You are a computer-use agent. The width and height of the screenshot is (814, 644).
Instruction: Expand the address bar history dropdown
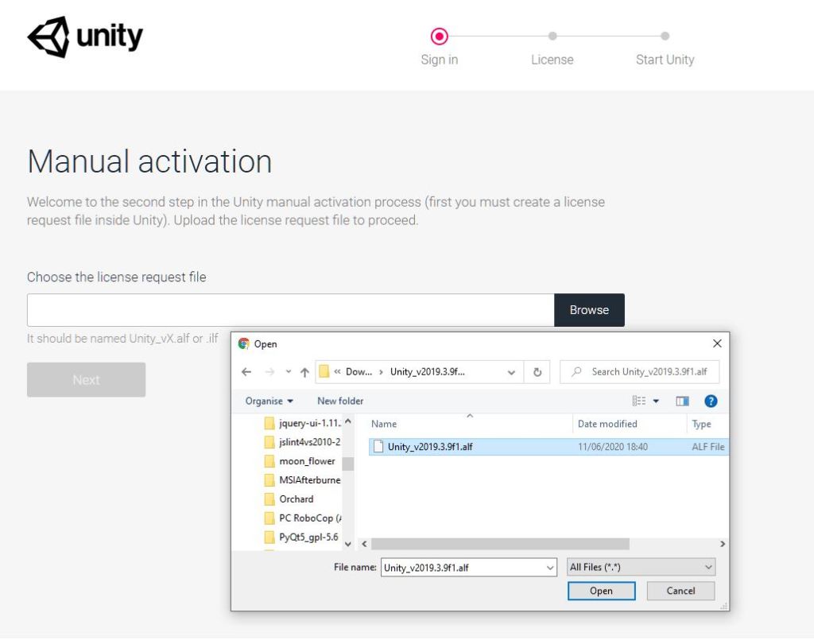point(511,372)
